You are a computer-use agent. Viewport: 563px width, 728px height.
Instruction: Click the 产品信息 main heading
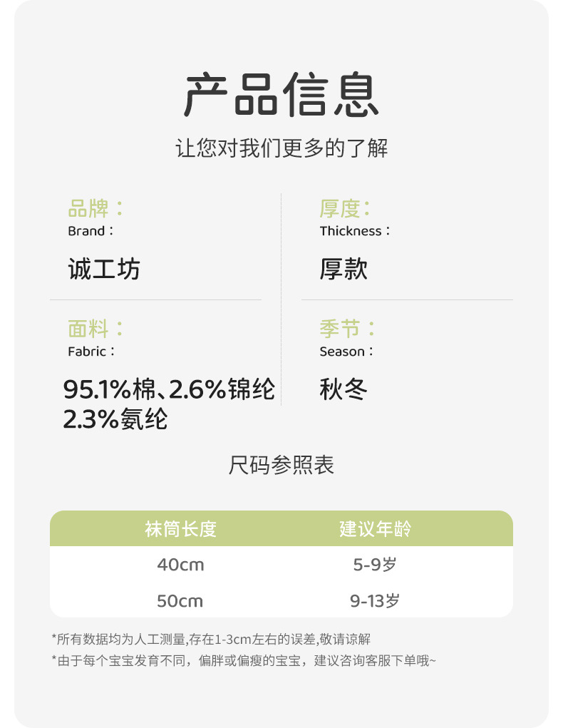281,96
